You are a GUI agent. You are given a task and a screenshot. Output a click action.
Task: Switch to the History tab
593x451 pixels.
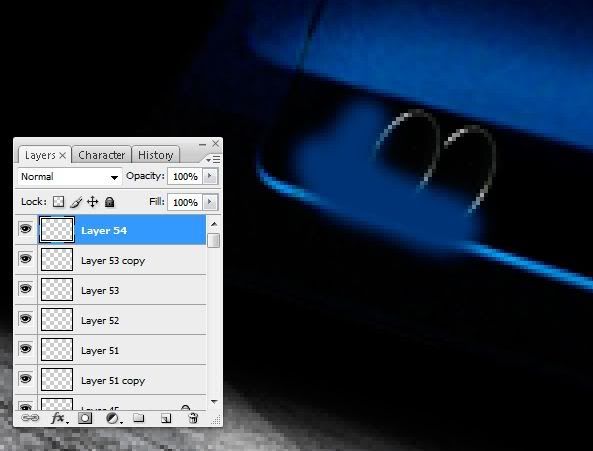tap(155, 155)
